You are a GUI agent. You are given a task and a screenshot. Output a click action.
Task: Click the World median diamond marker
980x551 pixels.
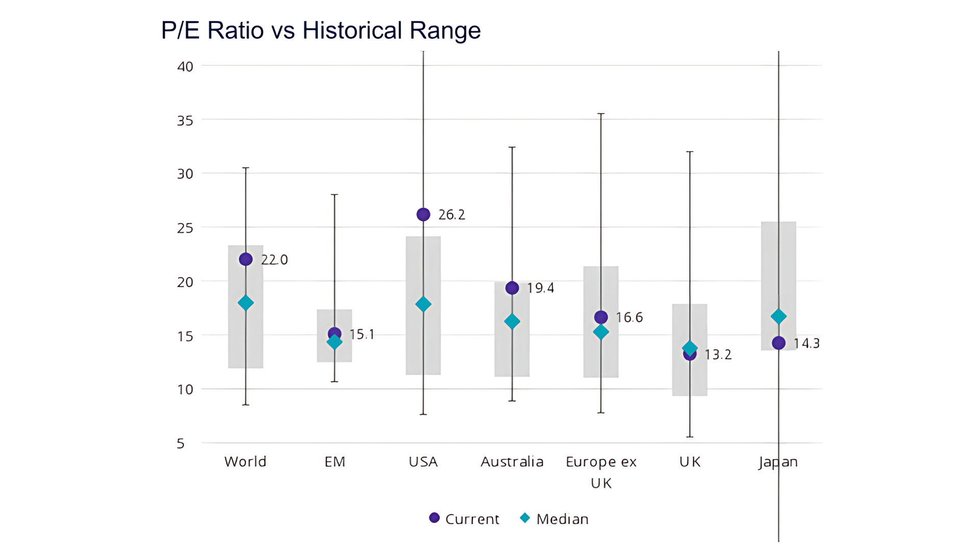246,303
